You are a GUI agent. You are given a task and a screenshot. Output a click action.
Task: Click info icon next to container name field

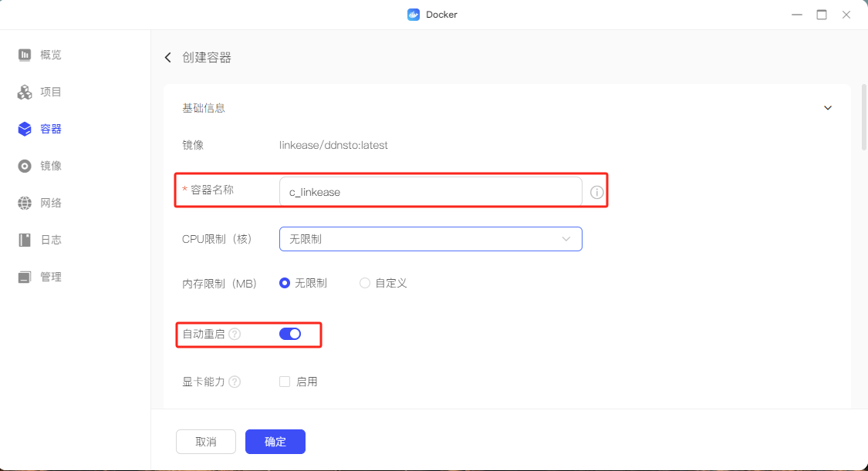[596, 193]
